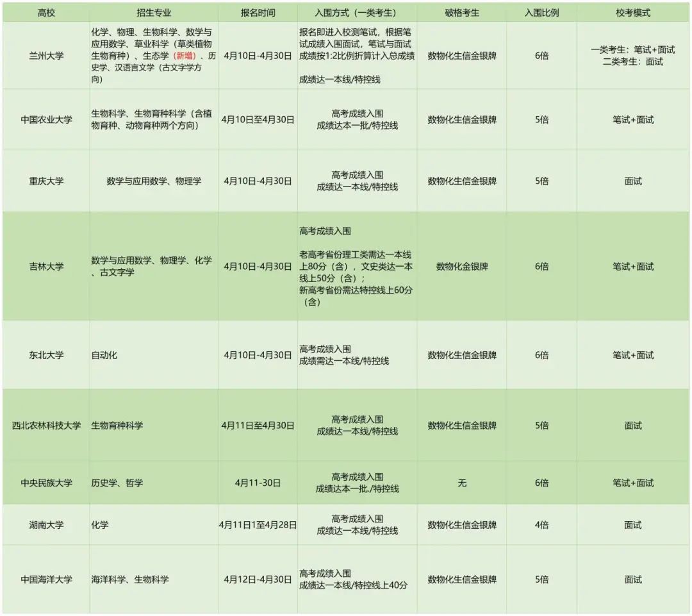
Task: Select the 破格考生 column header
Action: point(461,13)
